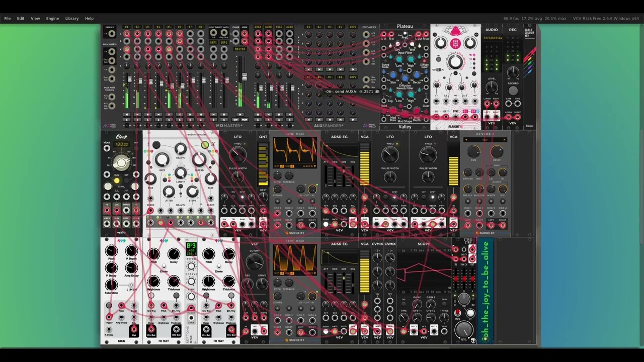Click the track -01- volume fader
This screenshot has width=644, height=362.
click(x=130, y=79)
